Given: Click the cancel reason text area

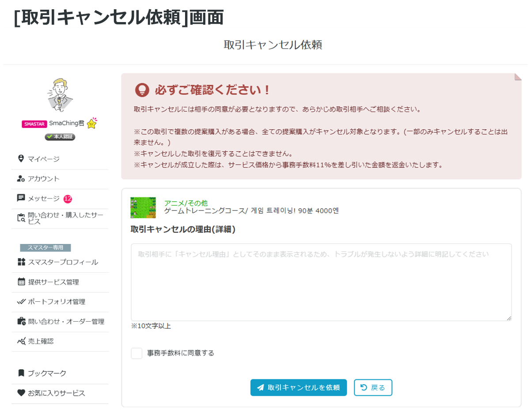Looking at the screenshot, I should (321, 281).
